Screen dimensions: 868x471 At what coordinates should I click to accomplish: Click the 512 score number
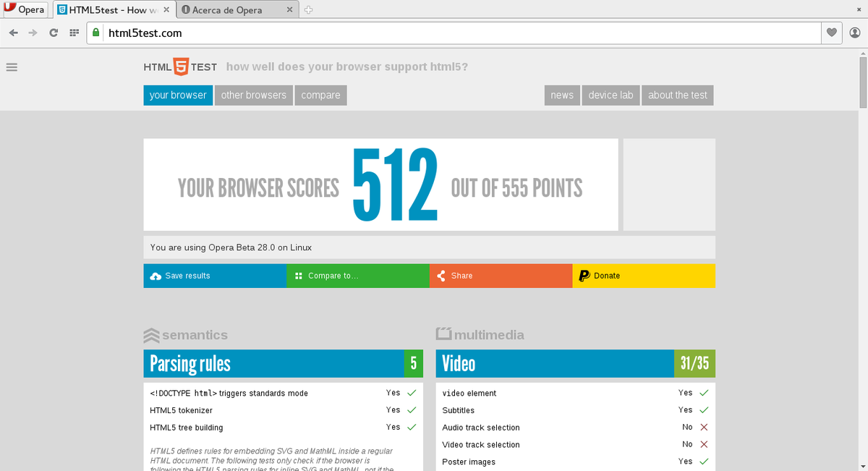pos(396,185)
